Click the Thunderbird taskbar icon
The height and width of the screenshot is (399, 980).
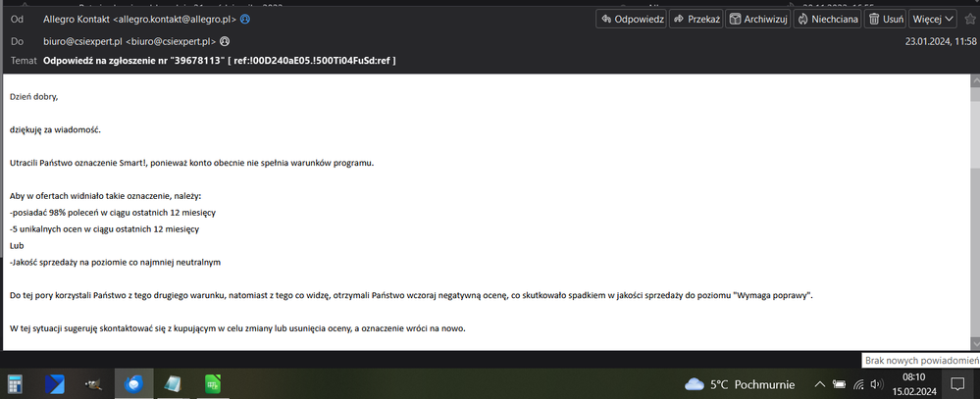point(133,383)
